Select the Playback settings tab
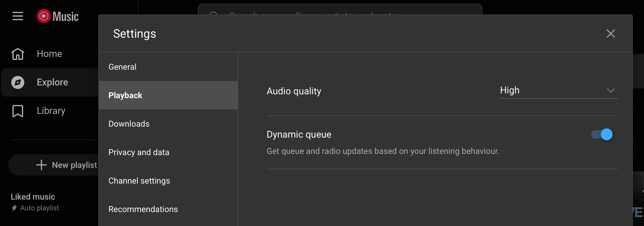This screenshot has height=226, width=644. click(x=168, y=96)
